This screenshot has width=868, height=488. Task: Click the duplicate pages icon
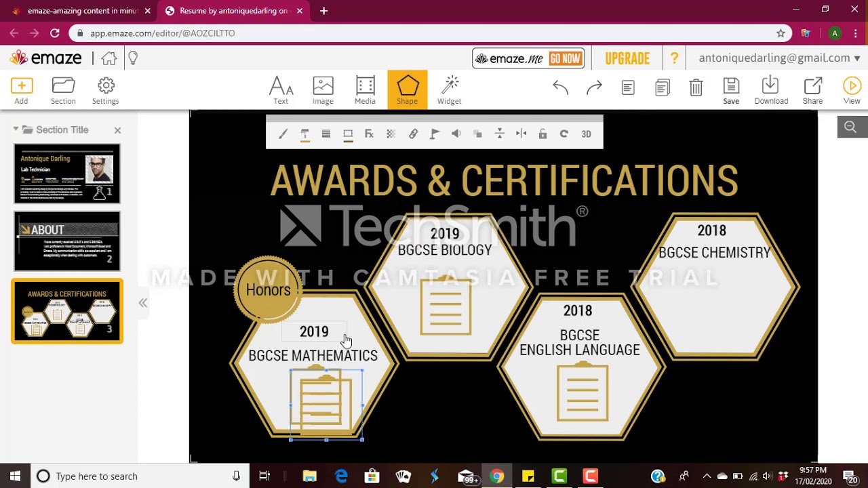point(663,87)
